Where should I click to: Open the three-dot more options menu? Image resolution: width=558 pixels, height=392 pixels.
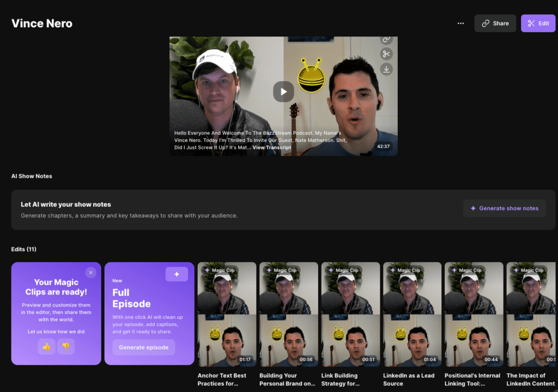click(460, 23)
